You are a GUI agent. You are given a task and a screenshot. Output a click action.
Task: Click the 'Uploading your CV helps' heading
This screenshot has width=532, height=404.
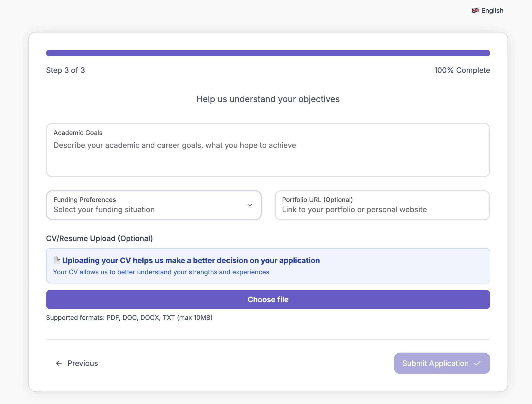click(x=191, y=260)
